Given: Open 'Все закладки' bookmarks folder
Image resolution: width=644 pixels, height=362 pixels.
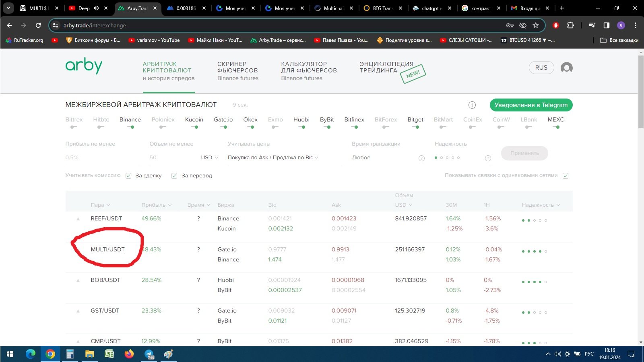Looking at the screenshot, I should [x=619, y=40].
